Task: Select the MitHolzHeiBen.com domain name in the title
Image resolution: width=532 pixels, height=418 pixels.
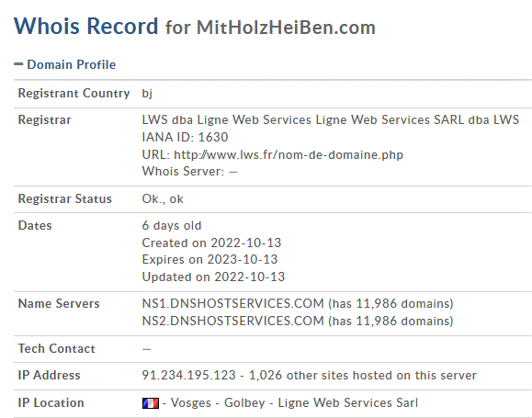Action: pos(286,28)
